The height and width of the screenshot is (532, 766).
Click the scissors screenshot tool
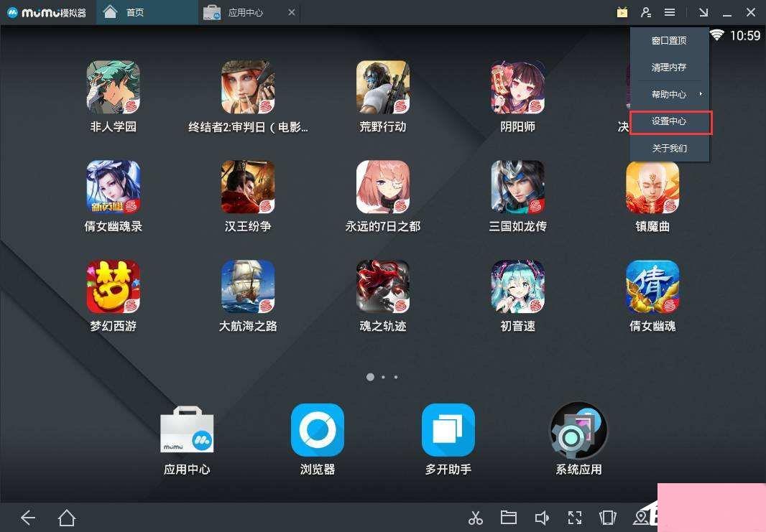475,518
